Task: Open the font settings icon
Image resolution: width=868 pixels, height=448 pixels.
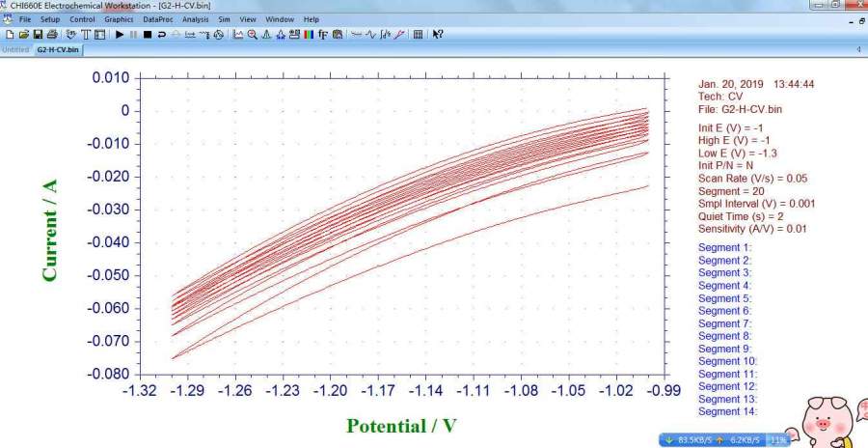Action: click(x=322, y=35)
